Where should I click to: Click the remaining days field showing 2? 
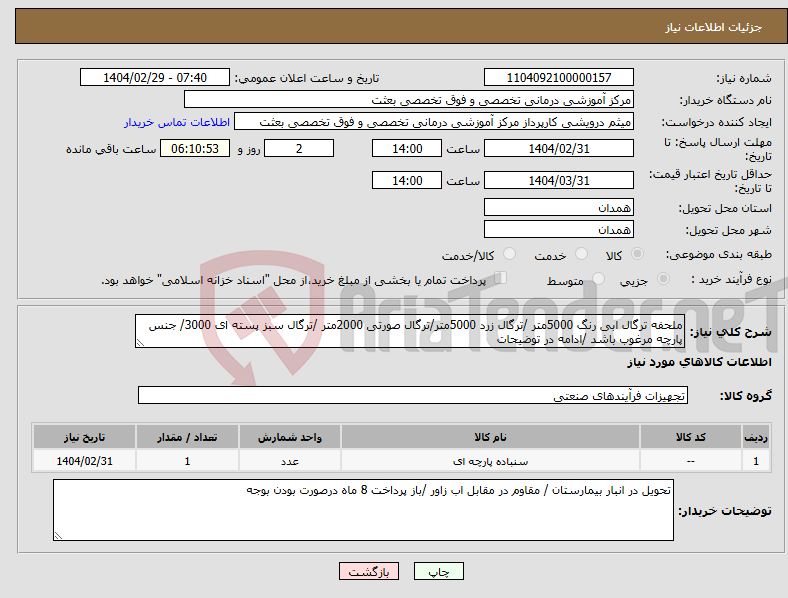click(299, 148)
